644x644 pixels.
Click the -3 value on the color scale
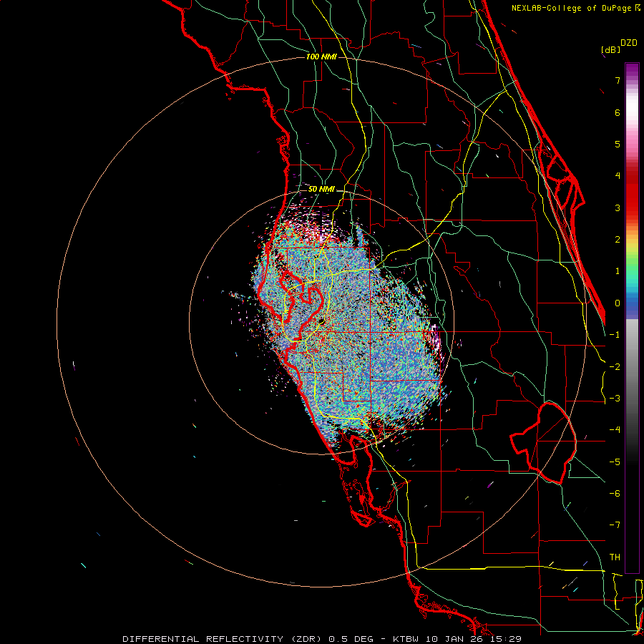pos(615,399)
